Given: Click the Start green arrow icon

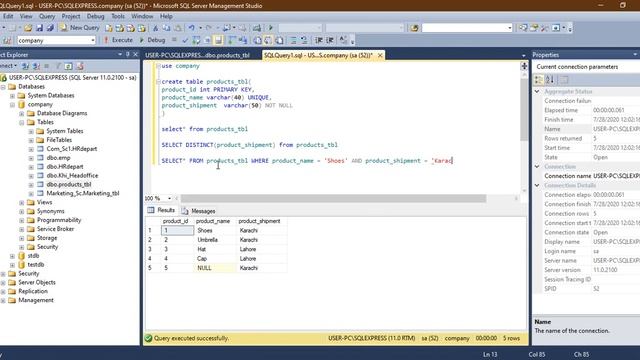Looking at the screenshot, I should pyautogui.click(x=271, y=28).
